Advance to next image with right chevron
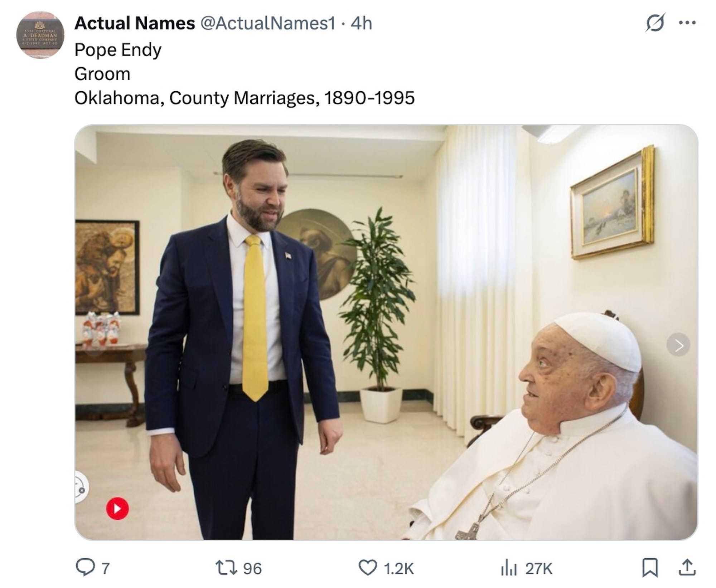This screenshot has width=716, height=588. (x=678, y=345)
